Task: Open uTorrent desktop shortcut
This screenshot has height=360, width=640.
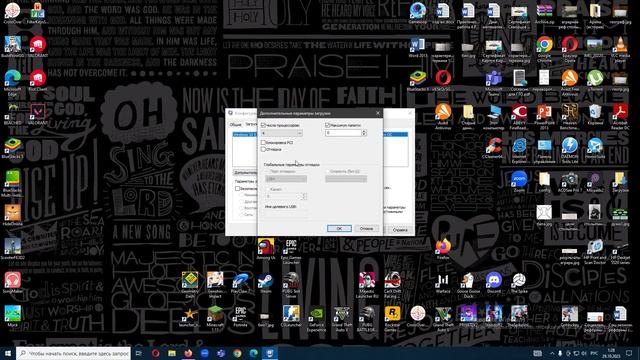Action: click(x=595, y=79)
